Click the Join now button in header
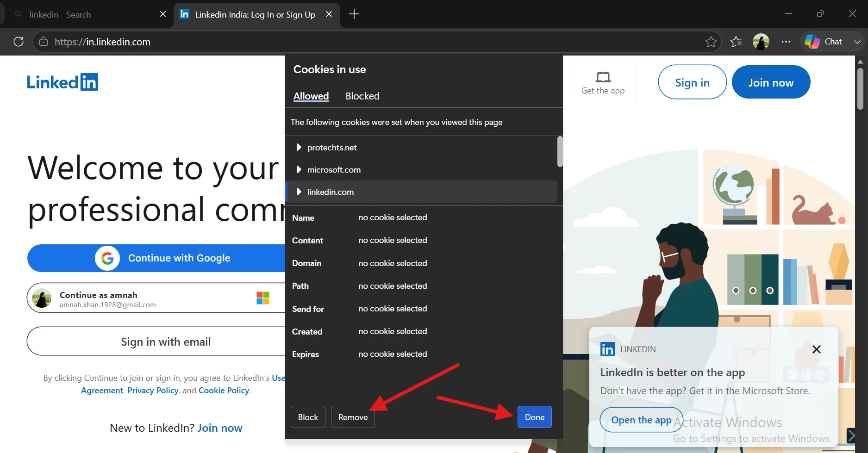Image resolution: width=868 pixels, height=453 pixels. pyautogui.click(x=771, y=82)
